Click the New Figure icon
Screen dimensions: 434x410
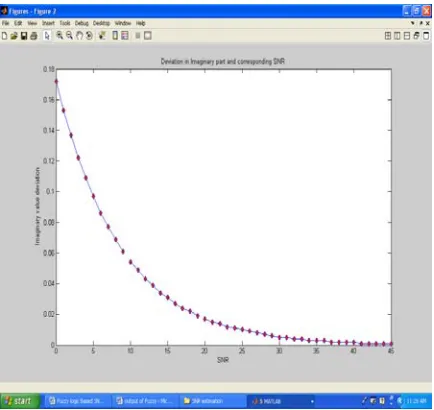click(x=4, y=36)
